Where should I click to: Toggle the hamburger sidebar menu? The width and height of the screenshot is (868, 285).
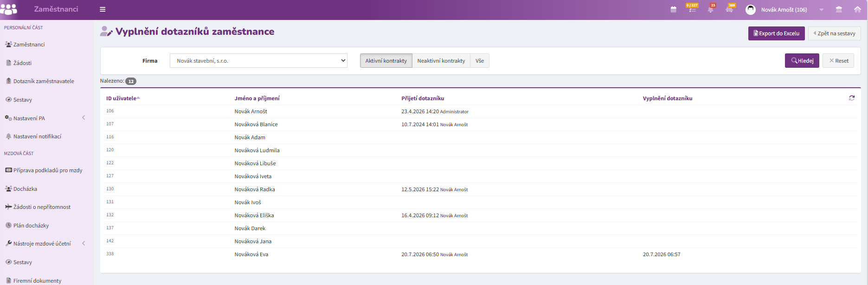click(x=103, y=9)
